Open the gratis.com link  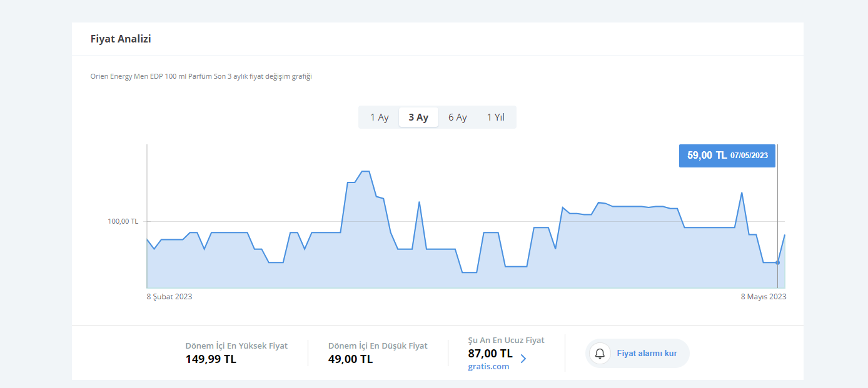[x=488, y=367]
